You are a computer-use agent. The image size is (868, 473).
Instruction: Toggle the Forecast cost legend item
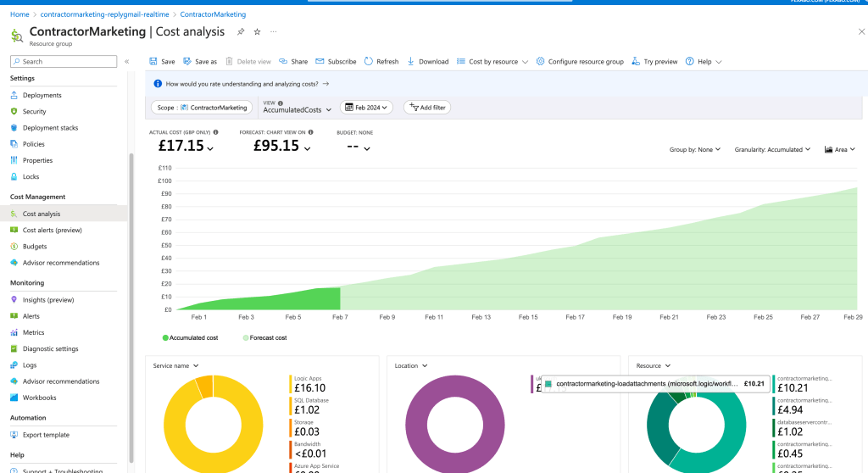265,338
